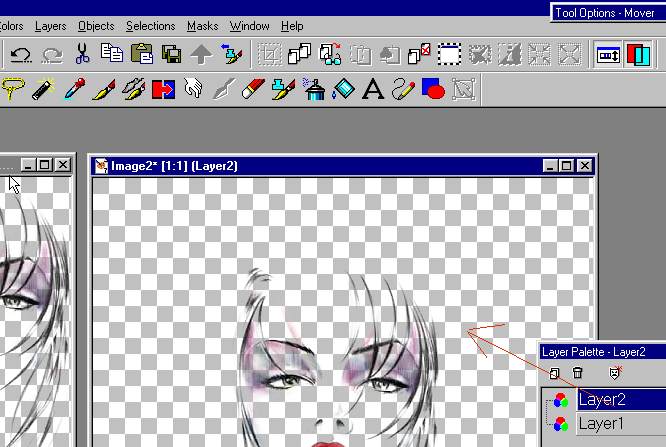The width and height of the screenshot is (666, 447).
Task: Select the Vector Object Selector tool
Action: (x=463, y=89)
